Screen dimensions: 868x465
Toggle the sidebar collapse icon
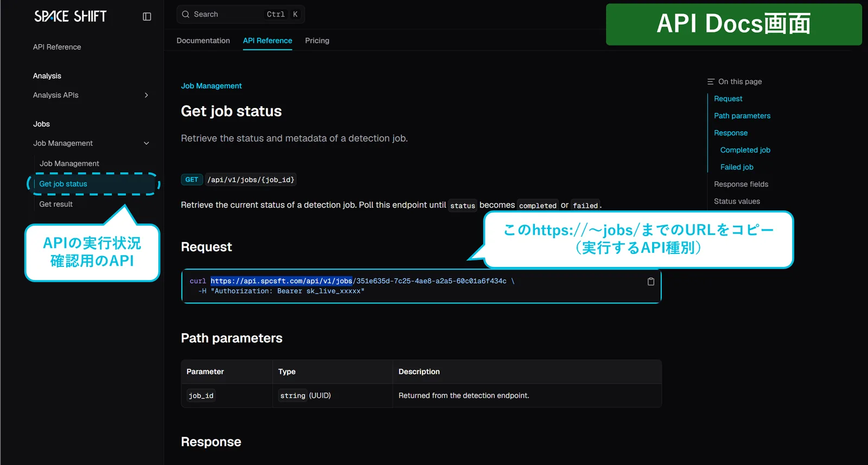147,17
